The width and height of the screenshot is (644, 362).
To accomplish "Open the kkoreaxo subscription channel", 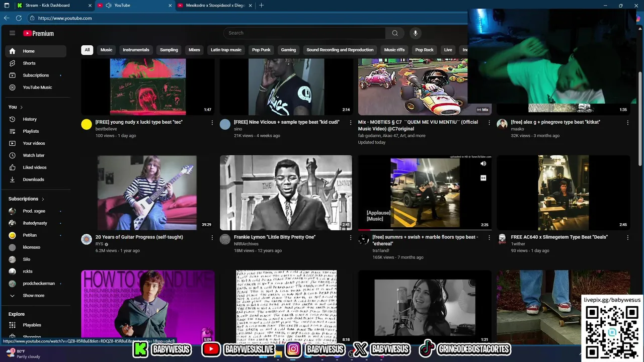I will point(36,247).
